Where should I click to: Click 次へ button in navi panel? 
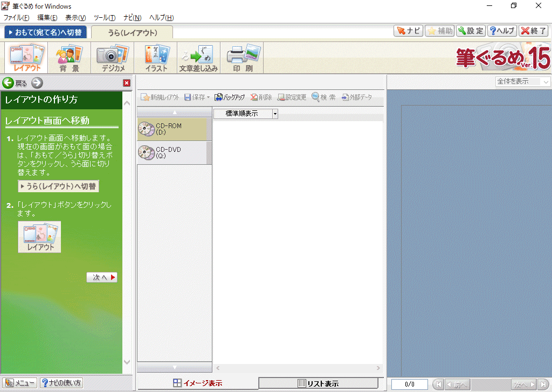(102, 277)
